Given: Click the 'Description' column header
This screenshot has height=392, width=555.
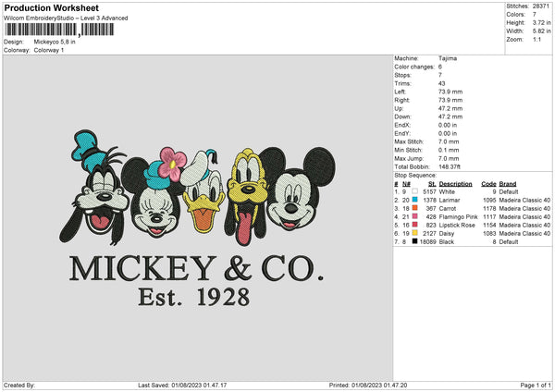Looking at the screenshot, I should coord(455,184).
